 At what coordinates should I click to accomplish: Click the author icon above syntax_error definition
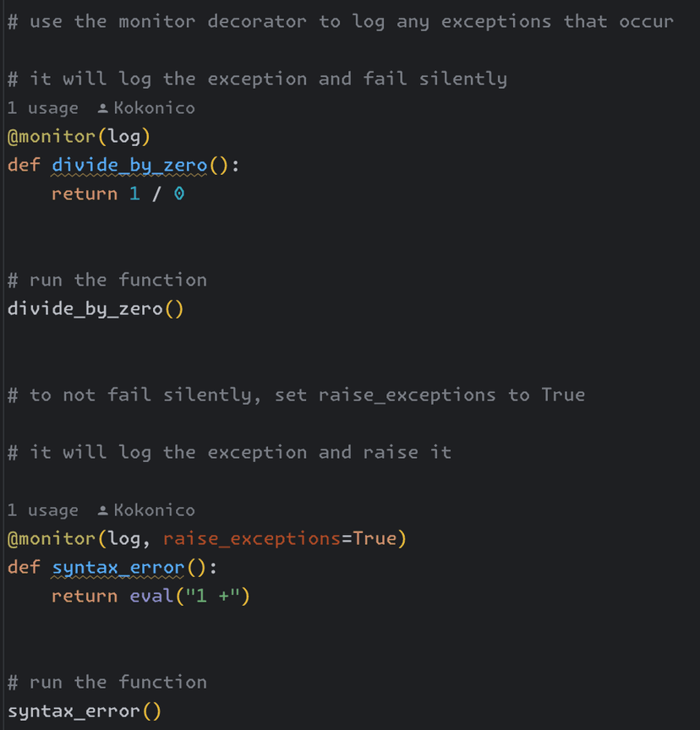click(103, 510)
